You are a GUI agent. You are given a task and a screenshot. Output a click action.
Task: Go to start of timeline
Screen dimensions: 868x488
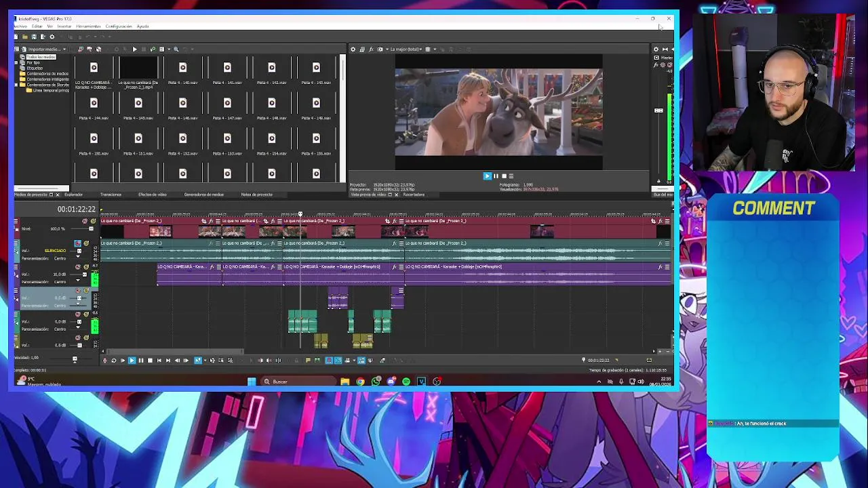point(159,360)
